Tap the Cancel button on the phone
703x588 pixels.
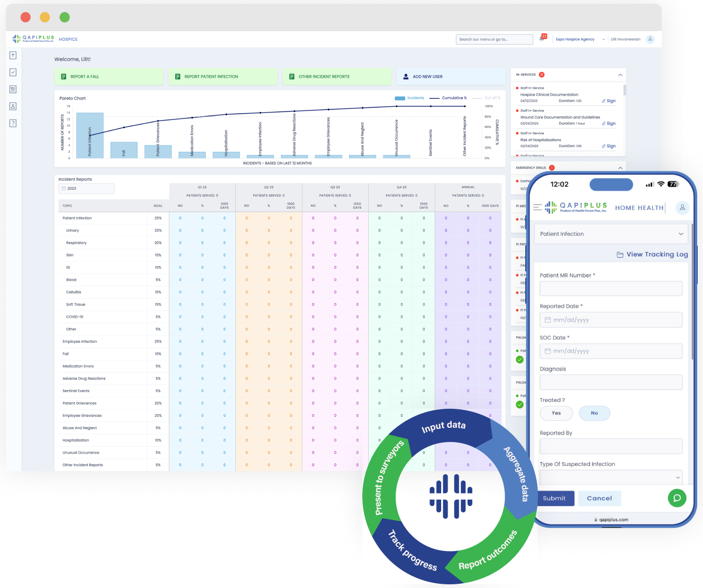(x=599, y=498)
